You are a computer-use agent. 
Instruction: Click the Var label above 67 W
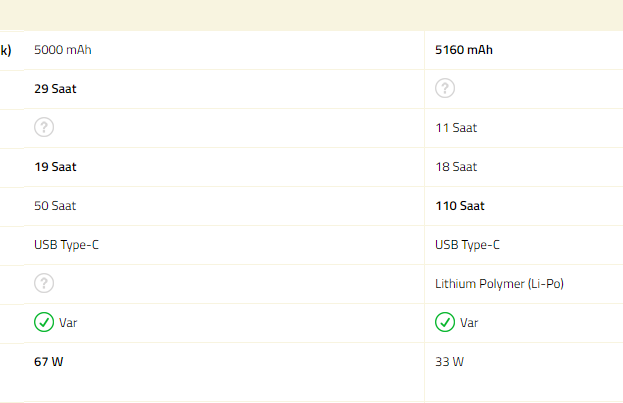[x=70, y=322]
